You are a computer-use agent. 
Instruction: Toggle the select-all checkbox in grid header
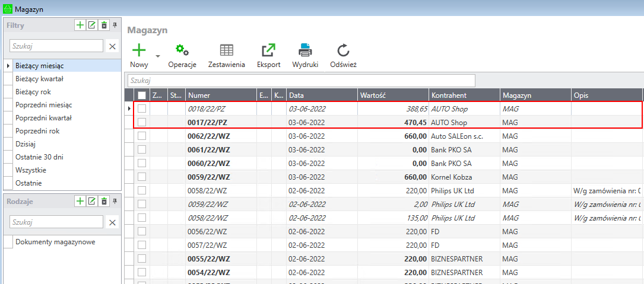[x=142, y=95]
